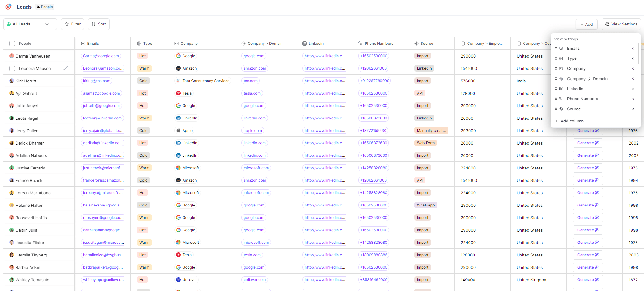
Task: Remove the Source column using its X
Action: point(633,109)
